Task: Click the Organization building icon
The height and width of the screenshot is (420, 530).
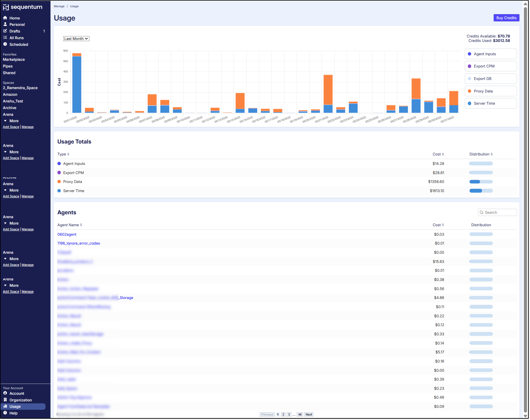Action: click(5, 400)
